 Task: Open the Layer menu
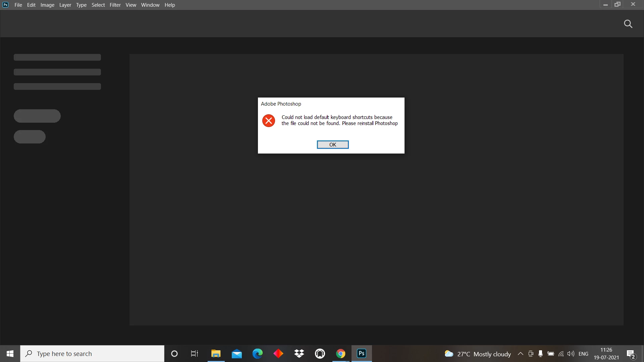point(65,5)
